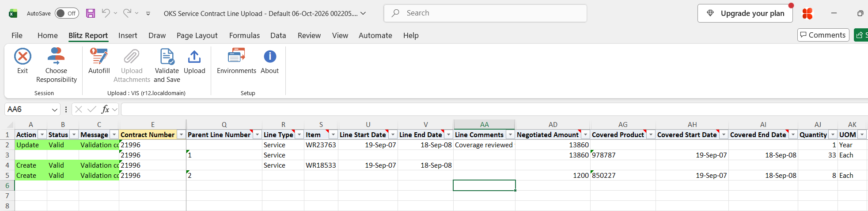This screenshot has height=211, width=868.
Task: Open the View tab
Action: (340, 35)
